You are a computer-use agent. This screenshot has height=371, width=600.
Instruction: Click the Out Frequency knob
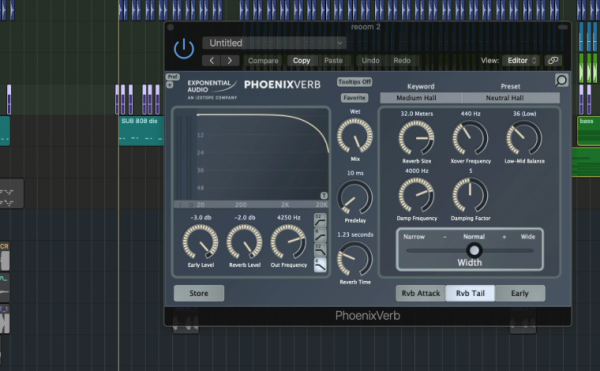click(289, 242)
